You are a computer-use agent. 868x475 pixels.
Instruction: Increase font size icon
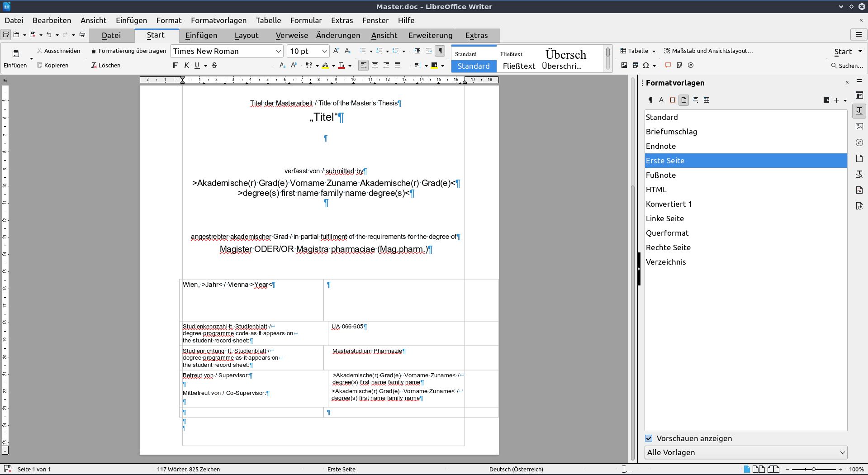336,51
